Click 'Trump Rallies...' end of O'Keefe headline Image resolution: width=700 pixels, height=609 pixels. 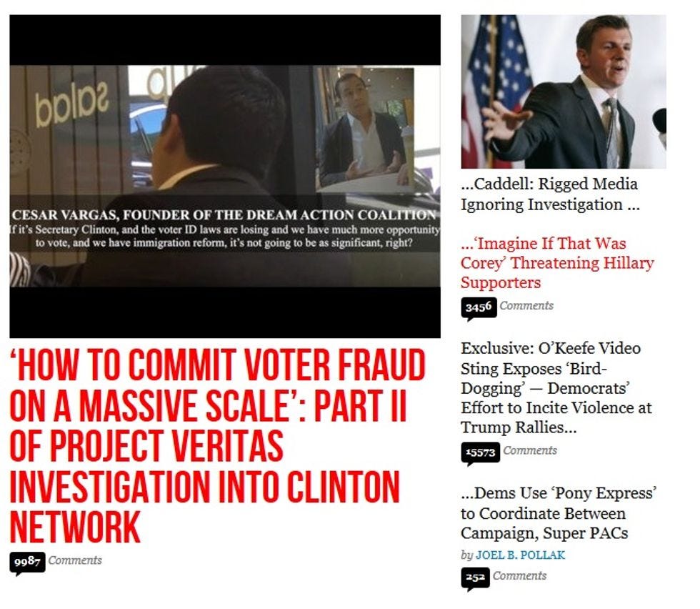click(519, 427)
